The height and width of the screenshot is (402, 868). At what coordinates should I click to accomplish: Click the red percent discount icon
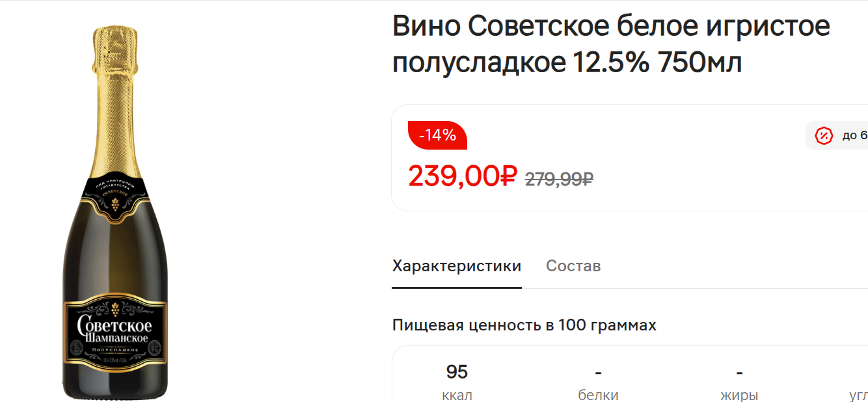coord(824,136)
